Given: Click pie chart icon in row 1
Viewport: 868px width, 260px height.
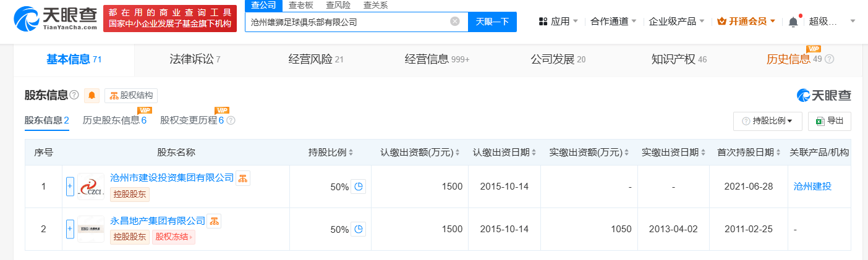Looking at the screenshot, I should coord(358,187).
